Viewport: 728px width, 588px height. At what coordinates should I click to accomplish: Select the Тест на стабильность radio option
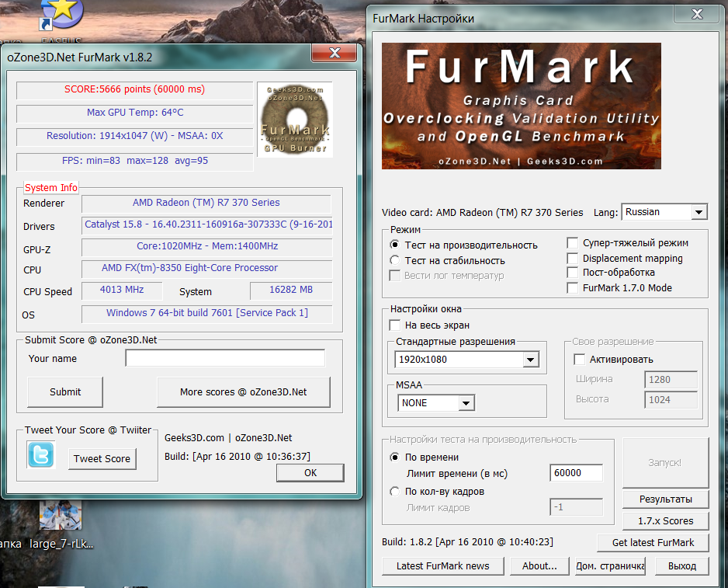coord(395,261)
